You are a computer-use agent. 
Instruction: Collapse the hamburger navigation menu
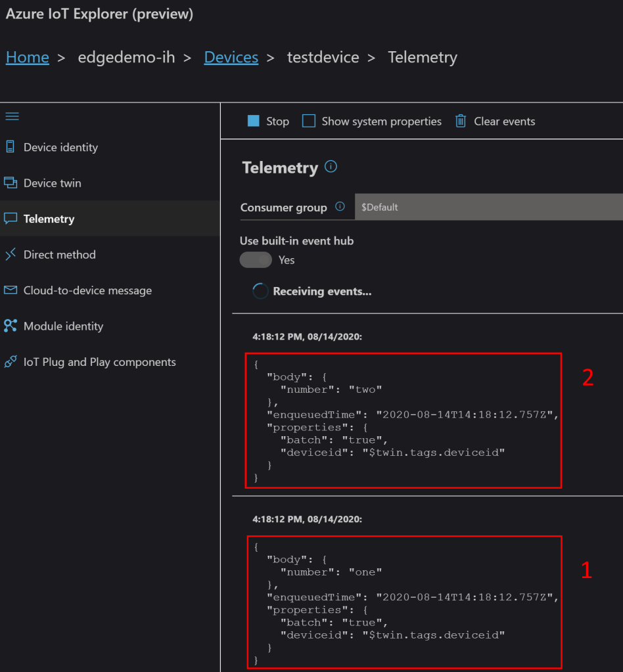coord(12,116)
